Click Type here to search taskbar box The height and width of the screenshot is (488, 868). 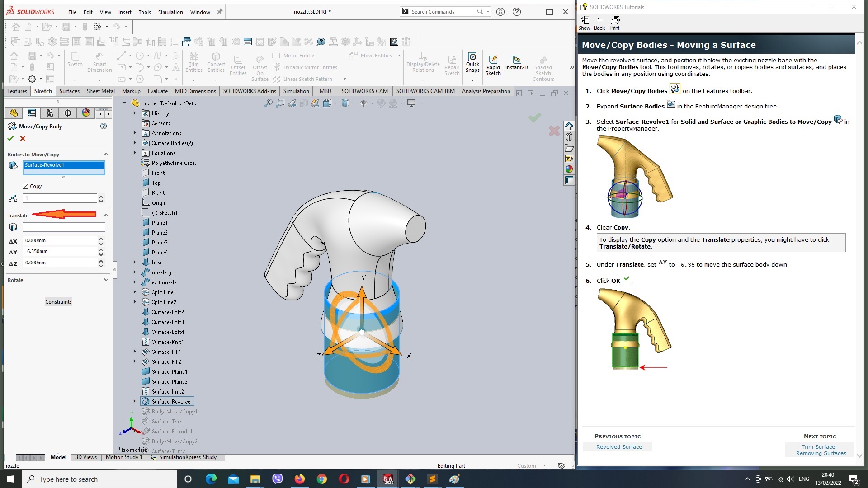point(99,479)
